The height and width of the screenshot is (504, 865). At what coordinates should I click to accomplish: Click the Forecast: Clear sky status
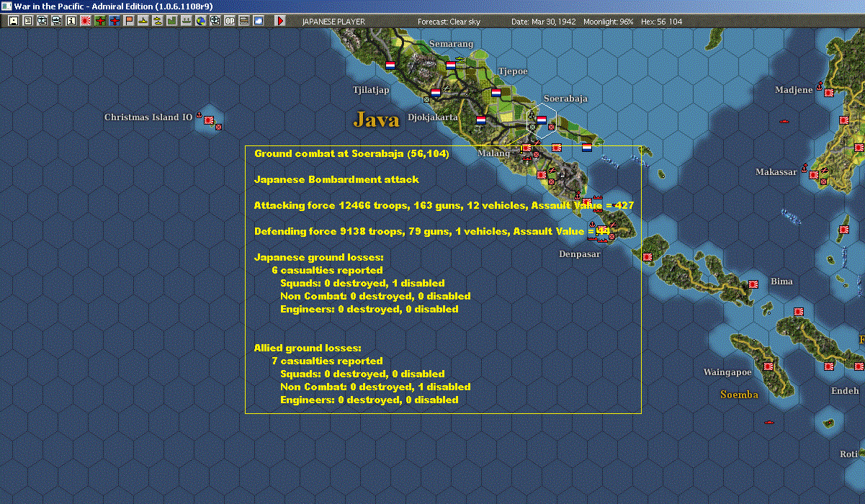pyautogui.click(x=449, y=22)
